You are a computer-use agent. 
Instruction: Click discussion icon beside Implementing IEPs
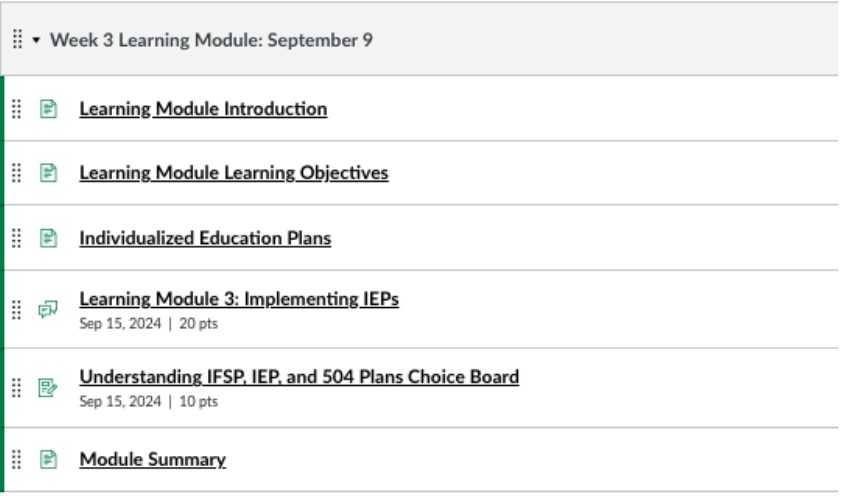tap(48, 309)
